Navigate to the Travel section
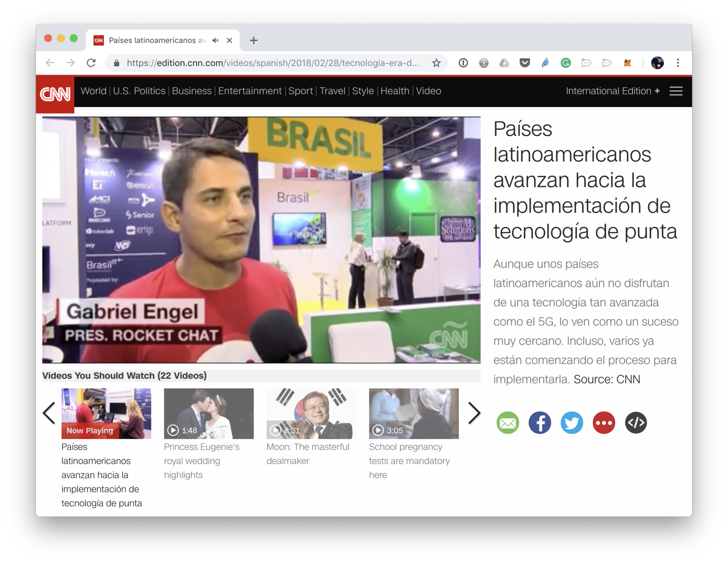 point(332,91)
